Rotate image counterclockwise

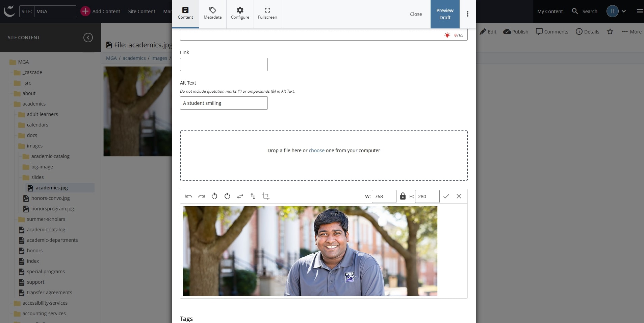(214, 196)
